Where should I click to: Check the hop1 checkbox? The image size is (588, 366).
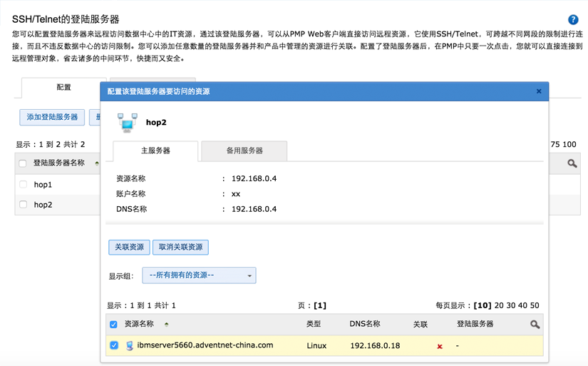tap(24, 184)
